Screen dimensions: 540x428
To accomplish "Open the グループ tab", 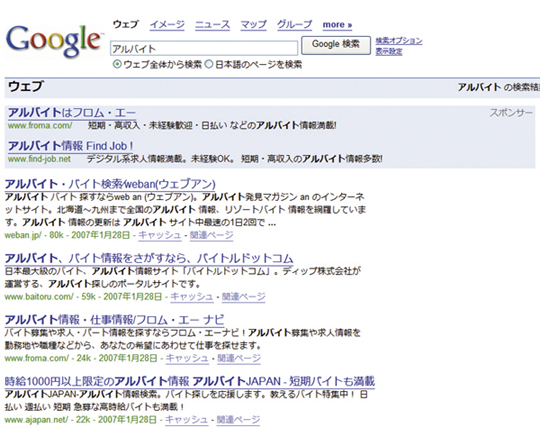I will tap(294, 25).
